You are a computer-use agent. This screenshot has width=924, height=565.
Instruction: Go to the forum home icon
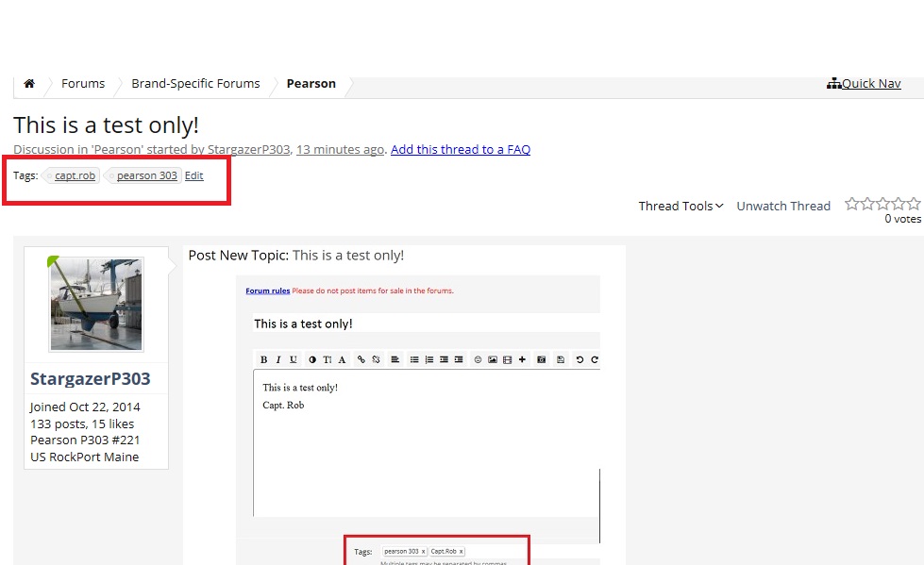29,84
